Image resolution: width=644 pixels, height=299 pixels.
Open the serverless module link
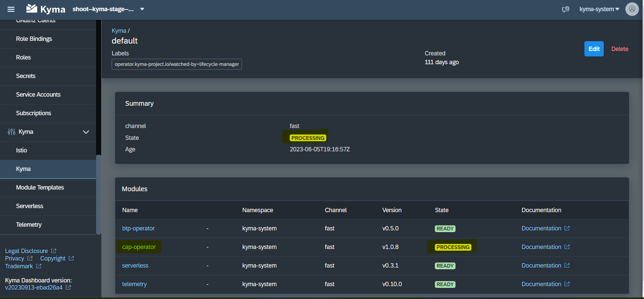pyautogui.click(x=135, y=266)
